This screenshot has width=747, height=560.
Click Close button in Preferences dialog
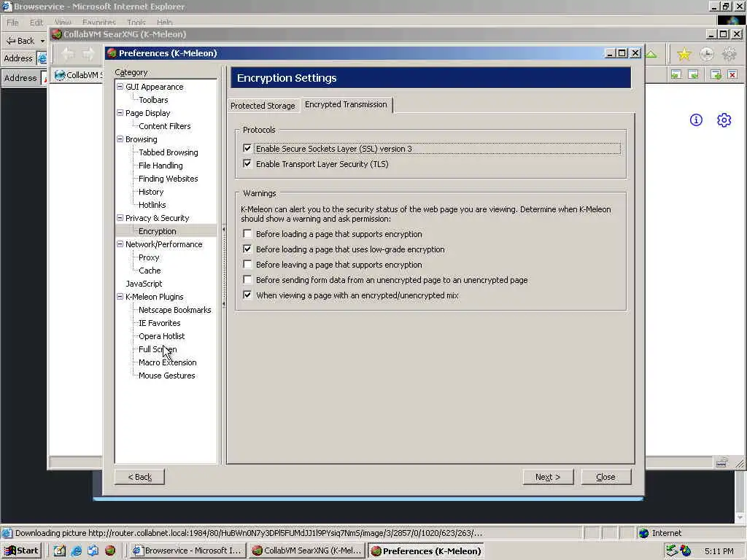[x=605, y=477]
